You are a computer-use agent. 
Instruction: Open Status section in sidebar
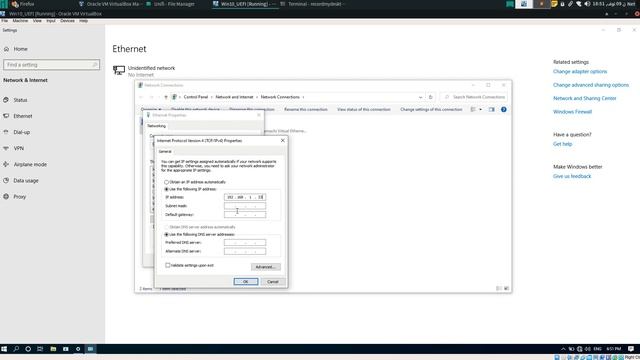coord(20,100)
